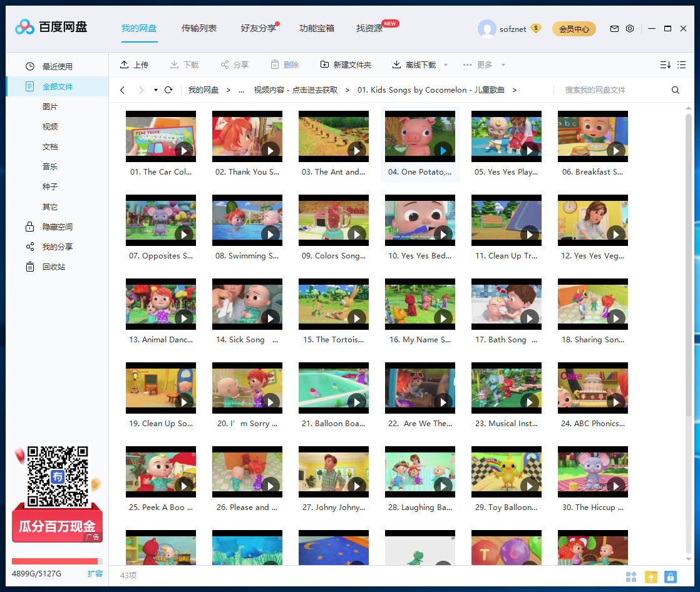Screen dimensions: 700x592
Task: Select 全部文件 all files in sidebar
Action: click(57, 86)
